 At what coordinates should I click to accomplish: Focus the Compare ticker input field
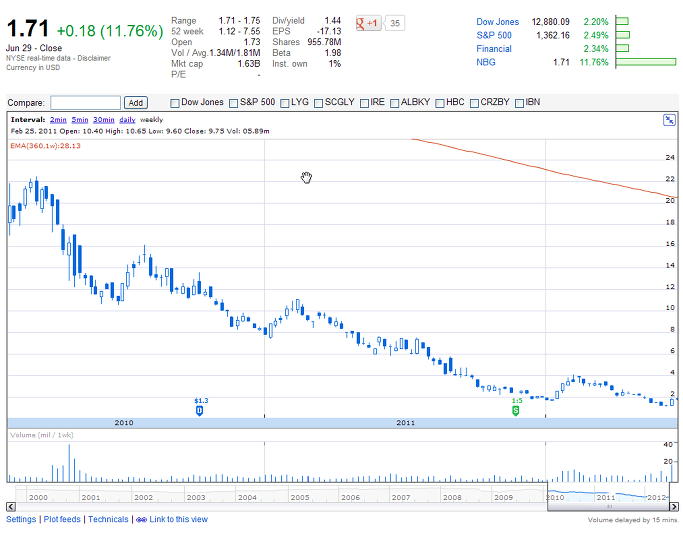pos(85,103)
